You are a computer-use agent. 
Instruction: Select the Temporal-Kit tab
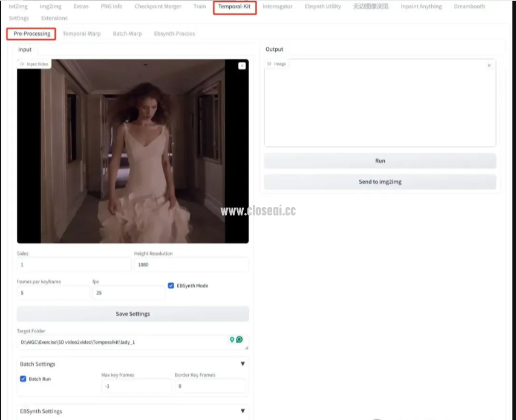(234, 7)
